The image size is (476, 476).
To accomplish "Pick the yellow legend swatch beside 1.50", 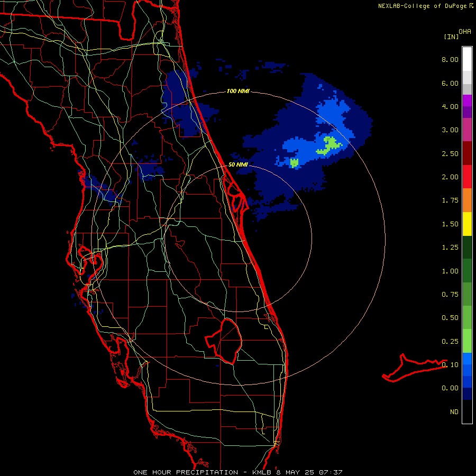I will click(467, 224).
